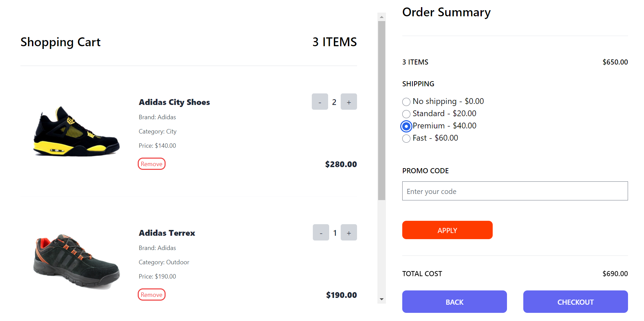The image size is (644, 321).
Task: Click the promo code input field
Action: 515,191
